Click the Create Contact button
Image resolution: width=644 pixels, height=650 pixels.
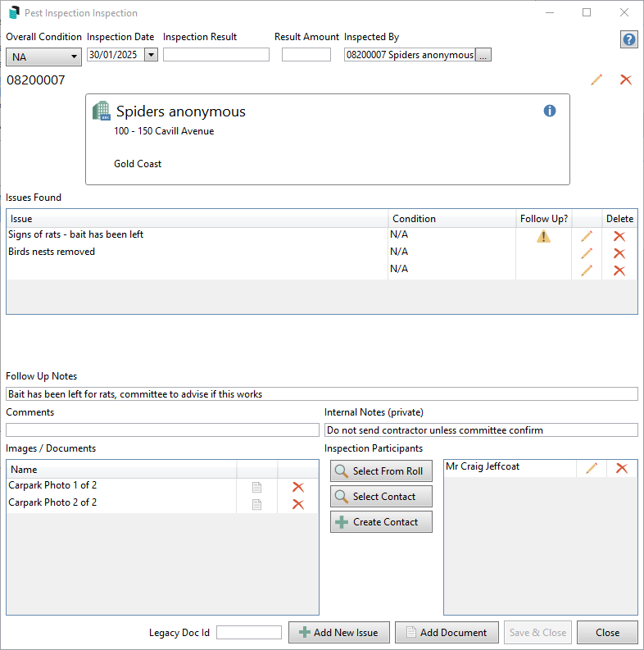tap(381, 521)
